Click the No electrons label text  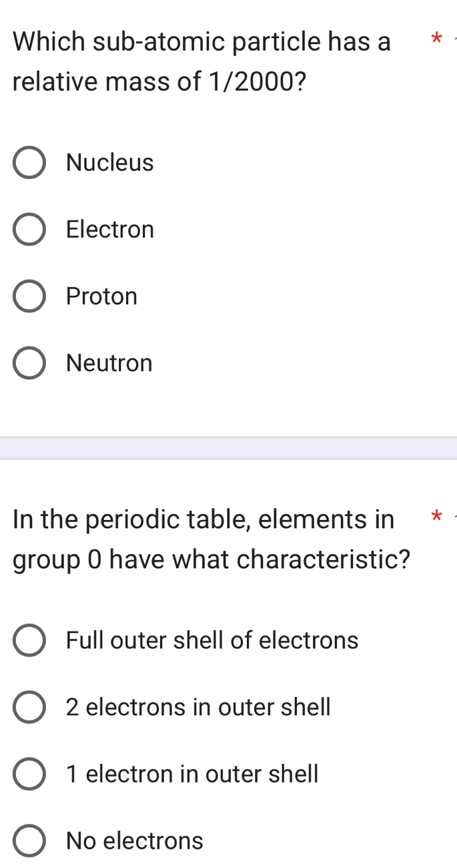coord(133,841)
